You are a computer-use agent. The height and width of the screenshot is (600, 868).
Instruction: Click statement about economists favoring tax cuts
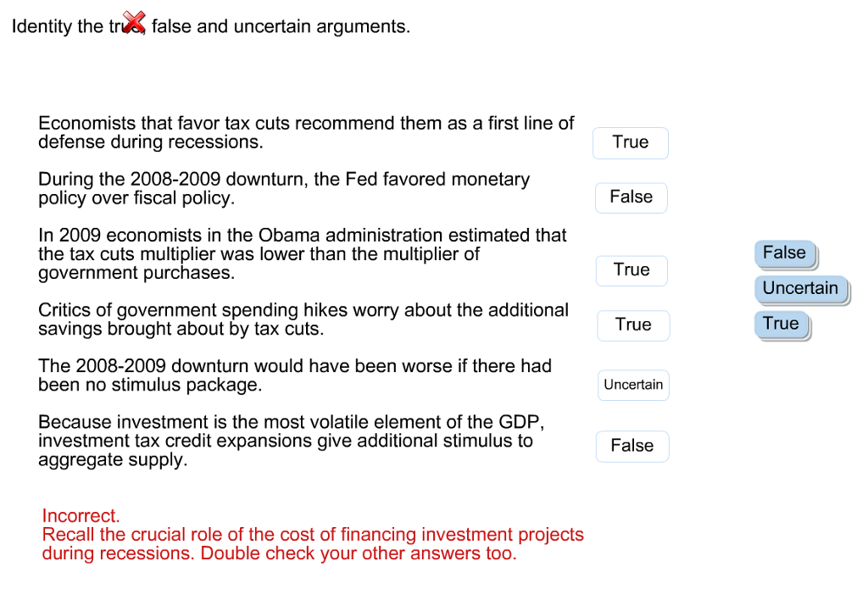305,132
